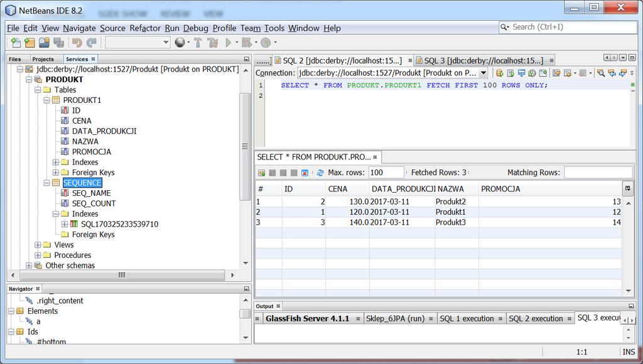
Task: Click the Undo toolbar icon
Action: point(77,42)
